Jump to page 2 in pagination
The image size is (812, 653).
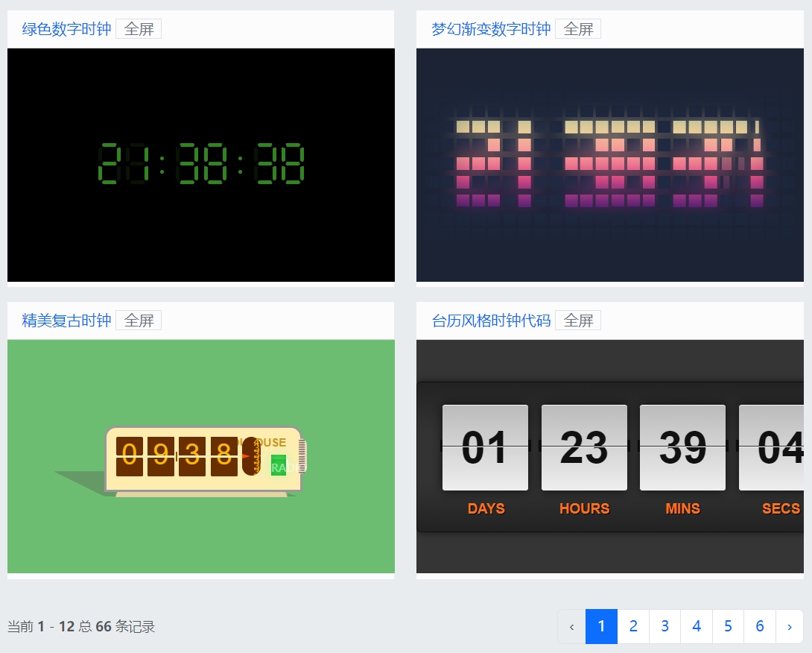point(633,626)
